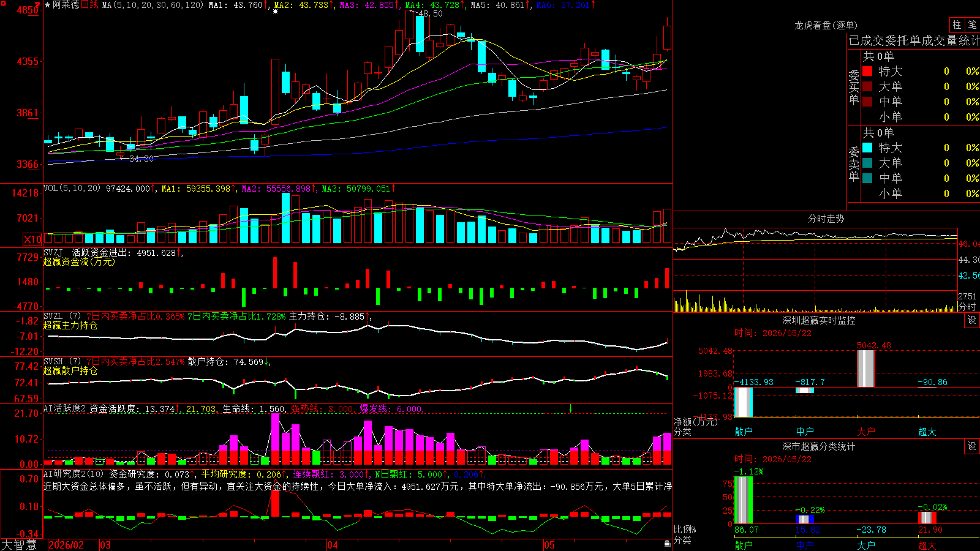Click the green down arrow in AI活跃度 panel
The height and width of the screenshot is (551, 980).
point(570,408)
